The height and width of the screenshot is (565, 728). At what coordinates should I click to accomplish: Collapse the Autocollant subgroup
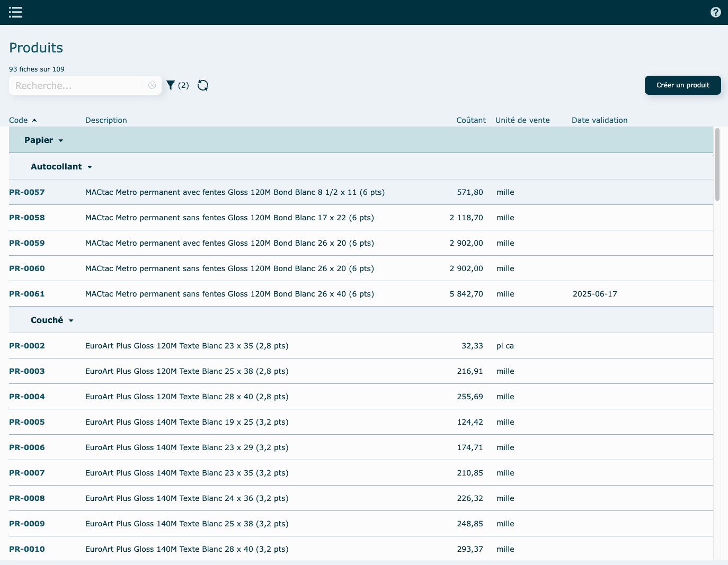tap(90, 167)
